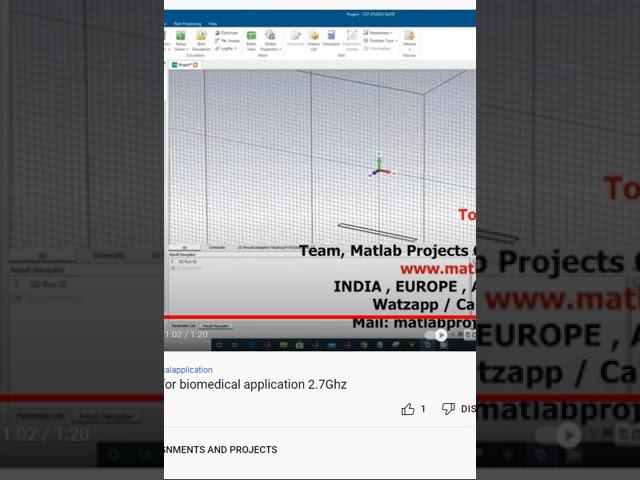This screenshot has height=480, width=640.
Task: Click the 'NMENTS AND PROJECTS' channel name
Action: pos(220,450)
